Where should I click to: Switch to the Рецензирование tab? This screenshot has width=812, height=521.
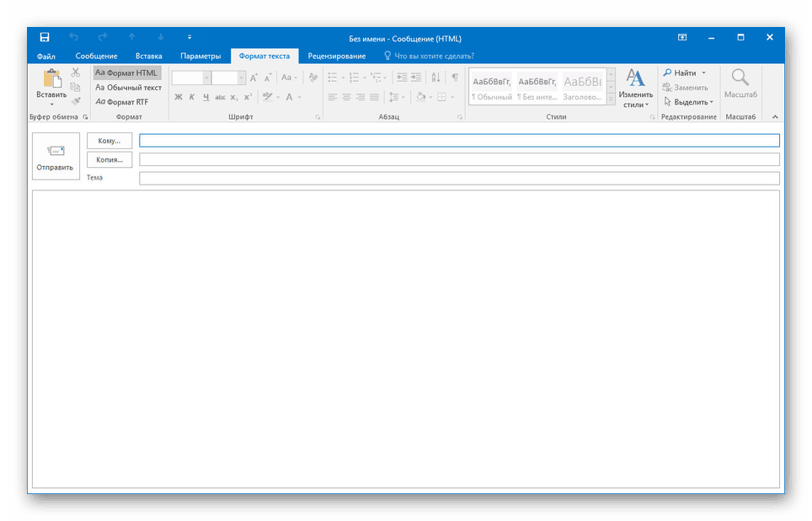pyautogui.click(x=337, y=56)
